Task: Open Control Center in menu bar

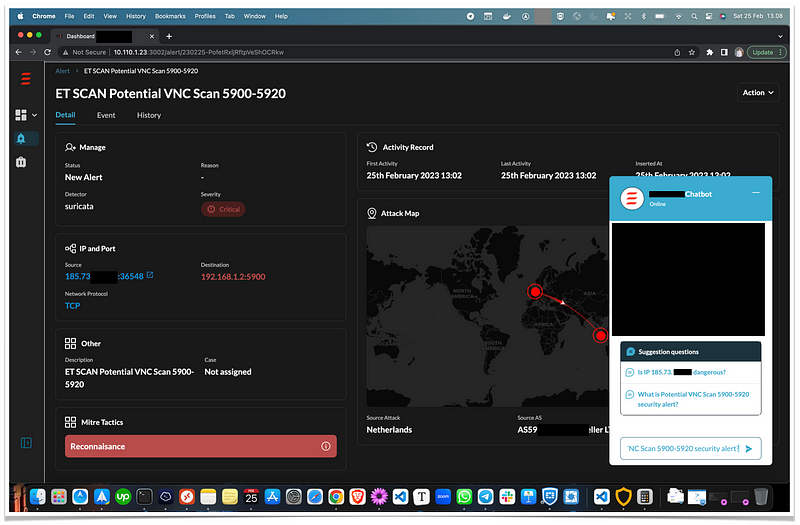Action: [709, 16]
